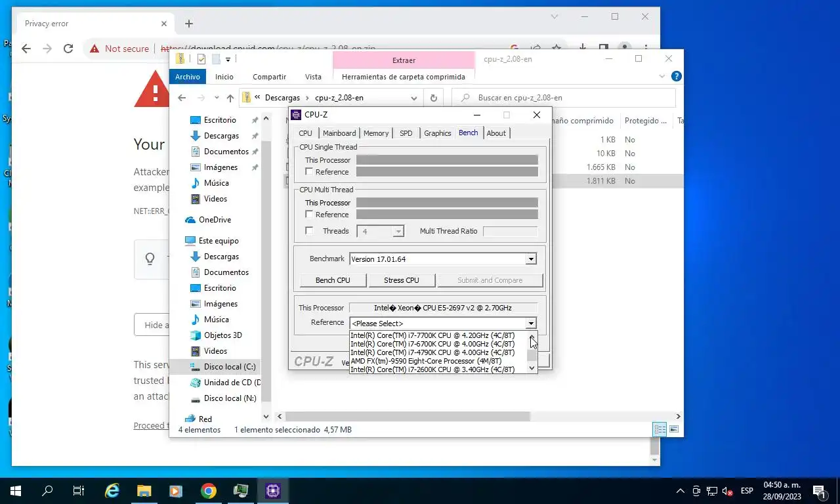Open taskbar search magnifier
The image size is (840, 504).
(47, 490)
